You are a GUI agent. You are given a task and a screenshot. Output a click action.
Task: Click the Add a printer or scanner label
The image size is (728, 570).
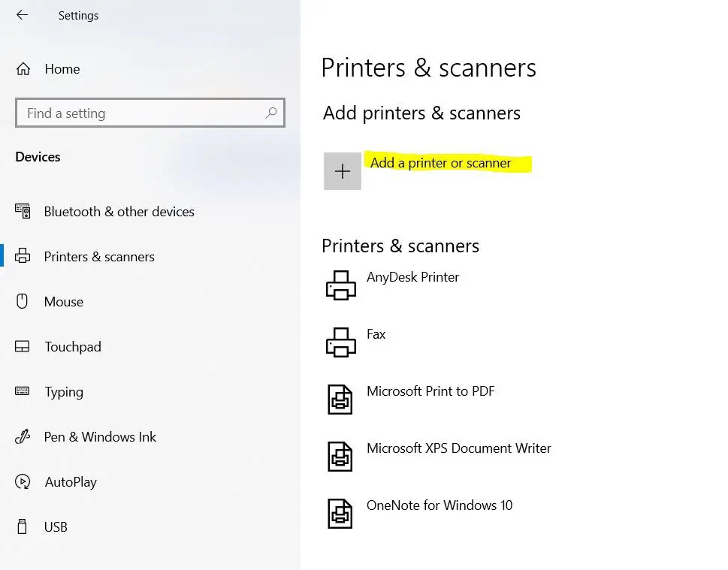(x=440, y=163)
